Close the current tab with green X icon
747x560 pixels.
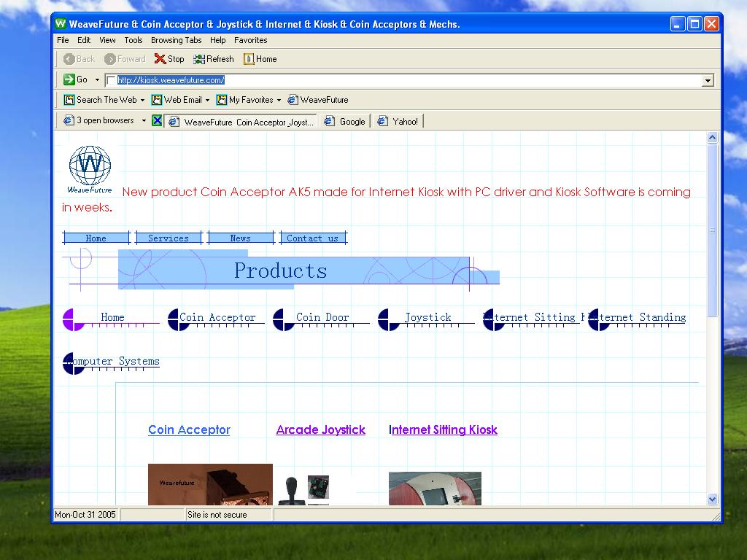tap(157, 120)
